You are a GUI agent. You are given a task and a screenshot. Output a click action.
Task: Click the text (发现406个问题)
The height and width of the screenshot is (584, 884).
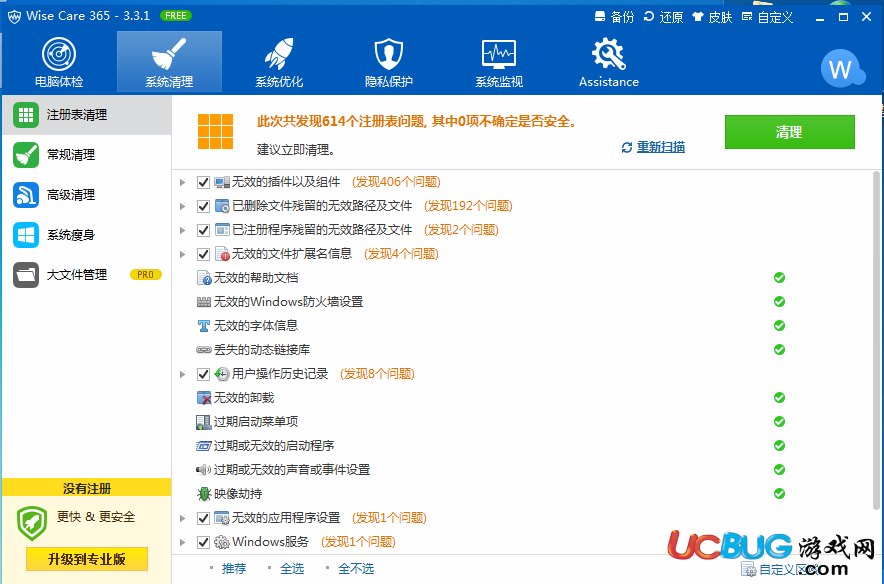click(x=396, y=182)
